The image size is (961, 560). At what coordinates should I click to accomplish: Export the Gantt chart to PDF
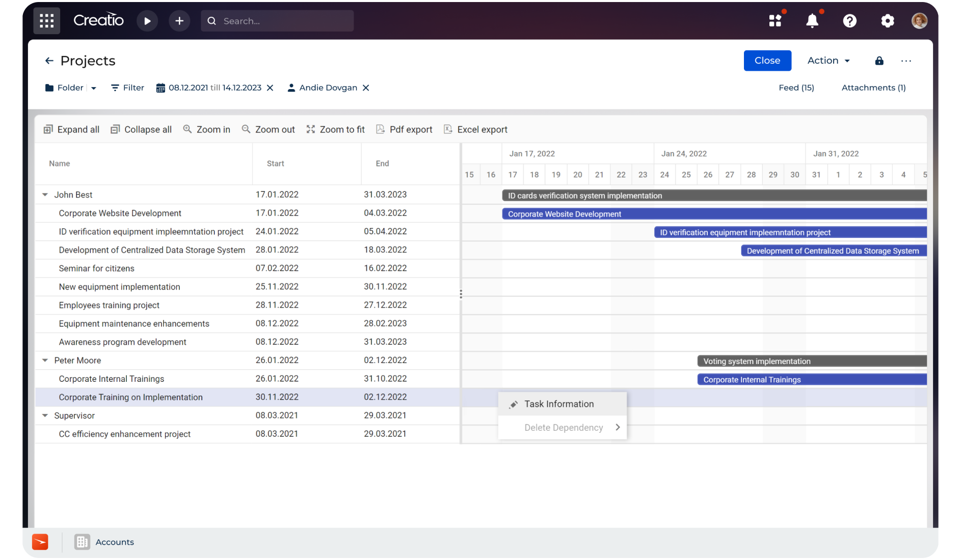click(x=404, y=129)
